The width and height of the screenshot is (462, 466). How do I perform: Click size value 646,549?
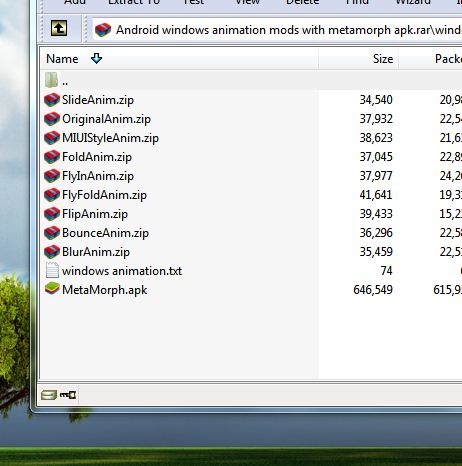point(373,290)
